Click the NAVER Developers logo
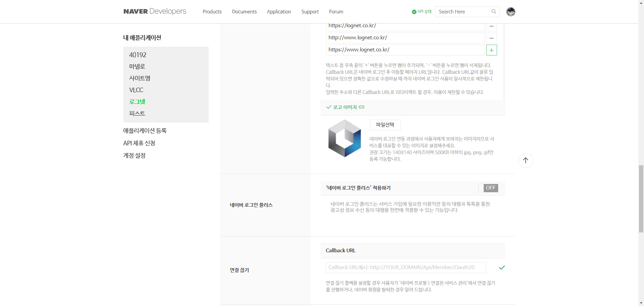Screen dimensions: 644x306 (x=155, y=11)
